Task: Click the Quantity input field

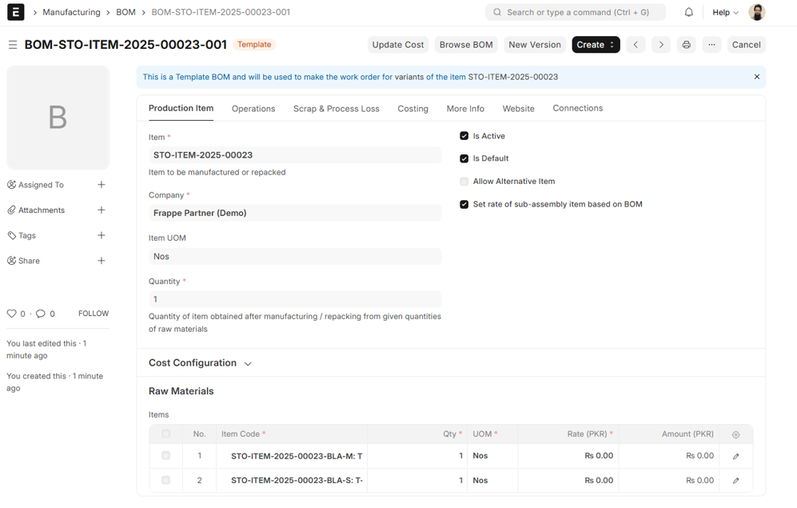Action: point(294,299)
